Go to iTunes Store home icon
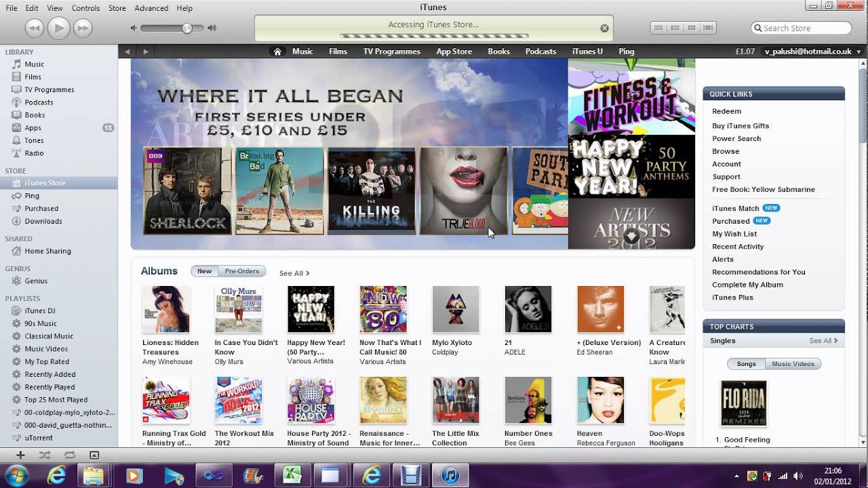Screen dimensions: 868x488 [x=277, y=52]
